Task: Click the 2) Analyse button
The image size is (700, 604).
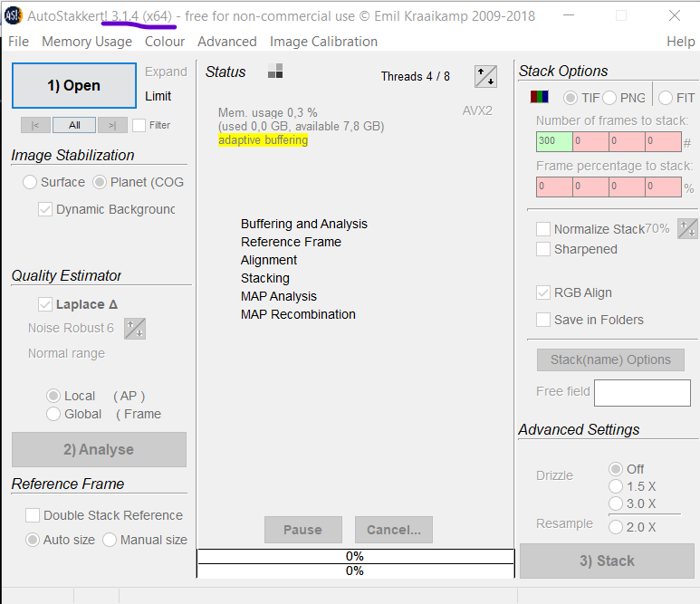Action: pyautogui.click(x=99, y=449)
